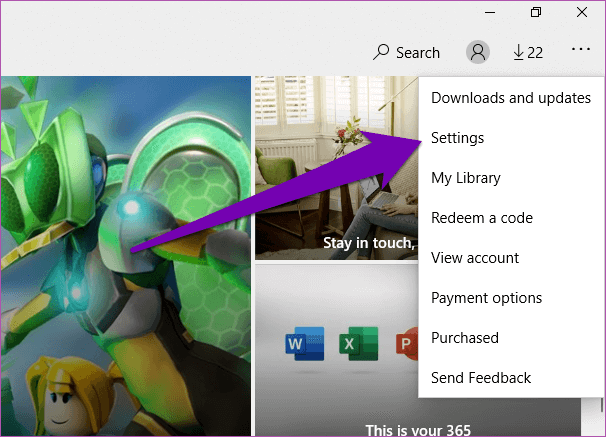Open the PowerPoint app icon

click(x=407, y=343)
